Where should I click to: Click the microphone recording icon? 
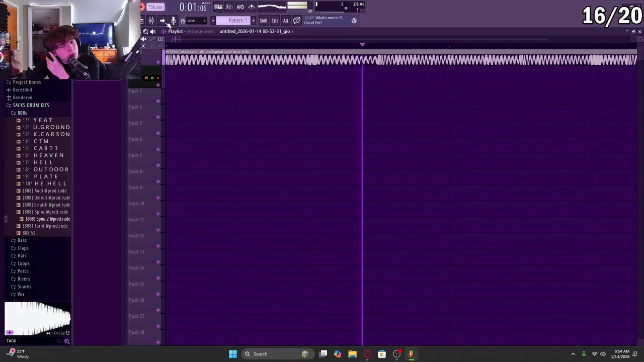click(x=173, y=21)
